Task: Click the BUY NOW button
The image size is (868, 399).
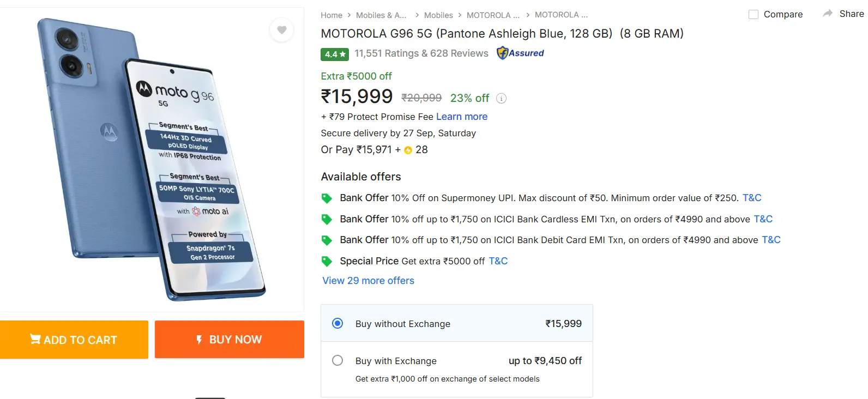Action: (x=230, y=339)
